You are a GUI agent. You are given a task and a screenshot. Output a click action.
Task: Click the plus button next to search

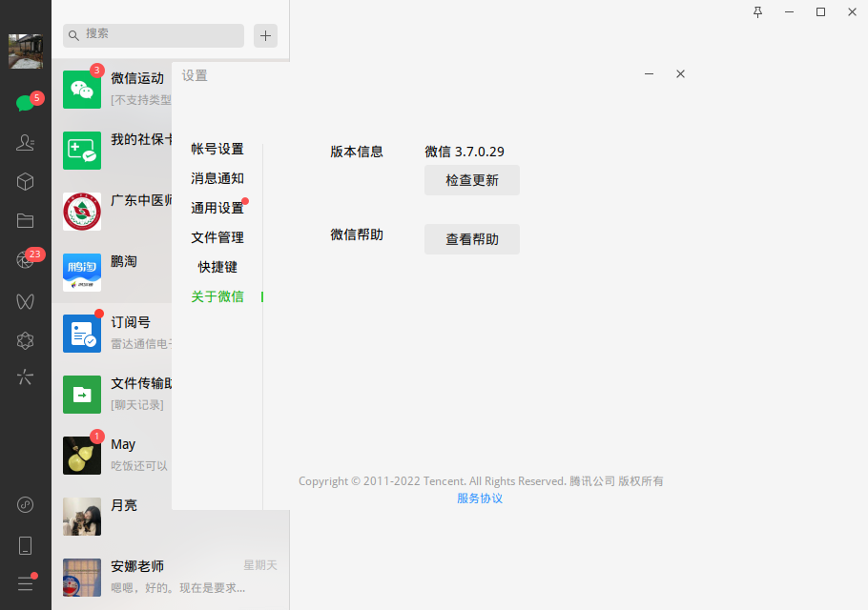click(x=266, y=36)
